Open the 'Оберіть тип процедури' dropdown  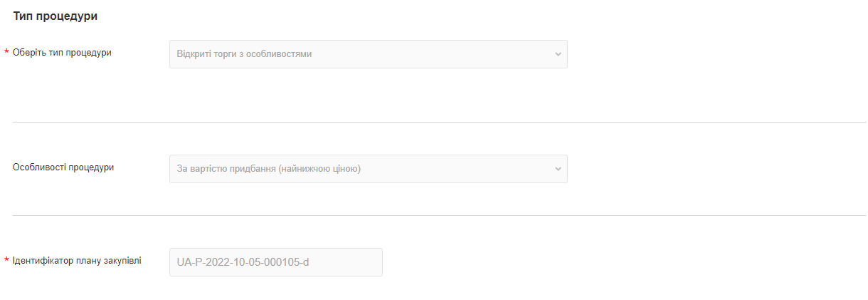[368, 54]
